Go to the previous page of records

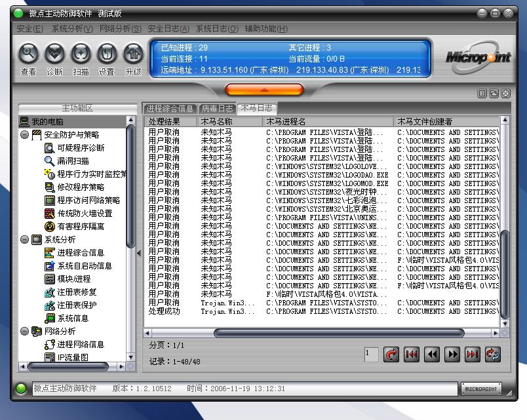pos(432,354)
